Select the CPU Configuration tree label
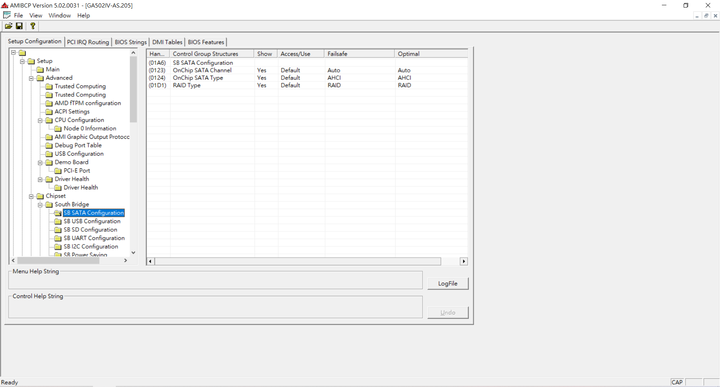The image size is (720, 387). coord(79,120)
